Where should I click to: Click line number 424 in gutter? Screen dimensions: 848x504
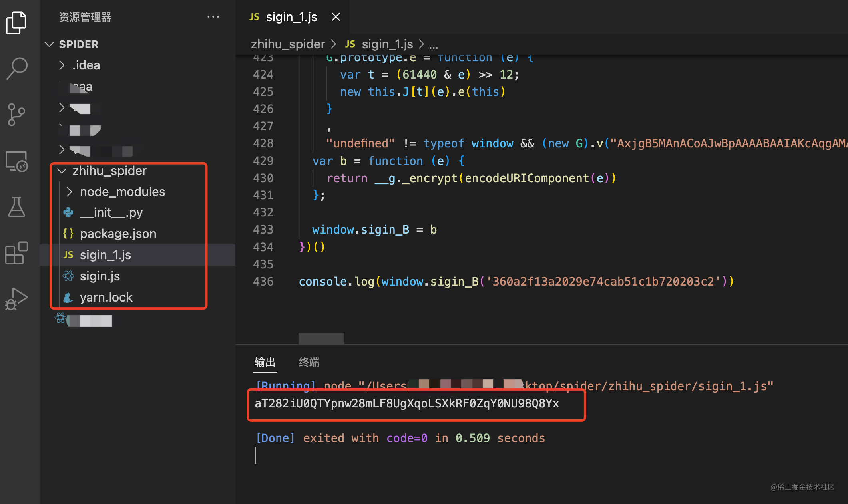pos(263,75)
